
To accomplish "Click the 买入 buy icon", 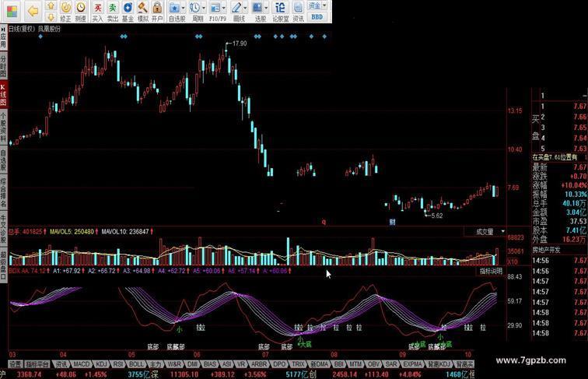I will [97, 11].
